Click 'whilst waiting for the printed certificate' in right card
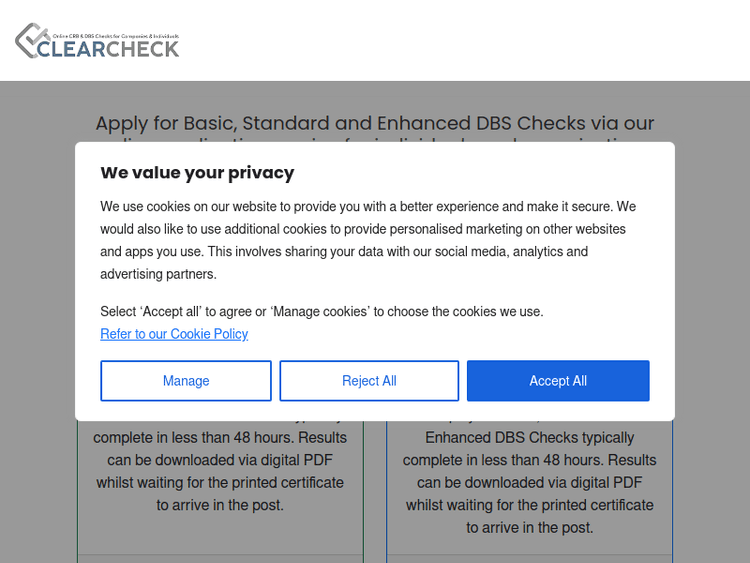The height and width of the screenshot is (563, 750). (530, 505)
